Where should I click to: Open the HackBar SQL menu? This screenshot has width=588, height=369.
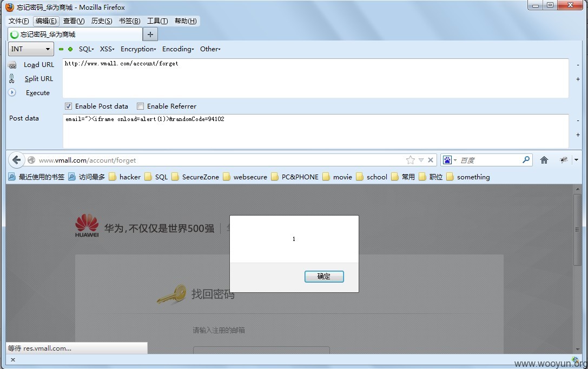point(86,49)
